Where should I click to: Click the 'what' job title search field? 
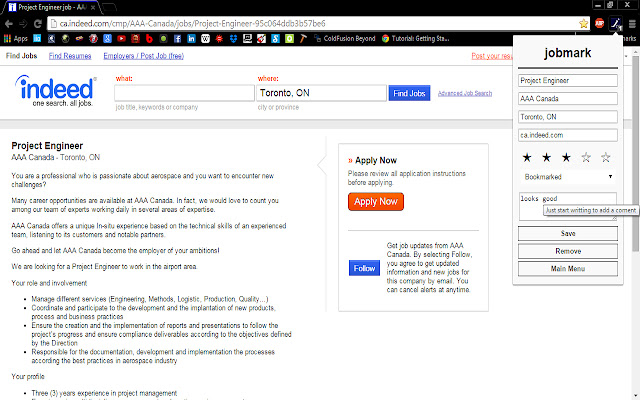(184, 93)
